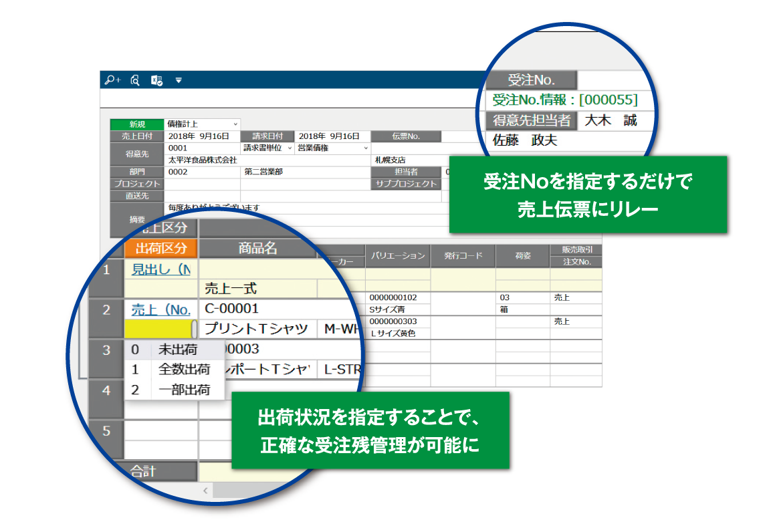773x532 pixels.
Task: Click the 0000000102 variation cell
Action: (x=398, y=297)
